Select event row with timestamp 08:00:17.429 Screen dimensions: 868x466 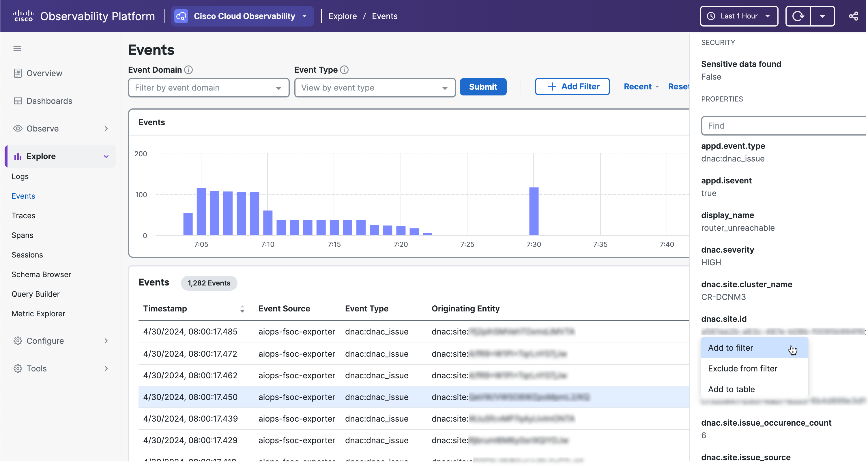click(x=414, y=440)
